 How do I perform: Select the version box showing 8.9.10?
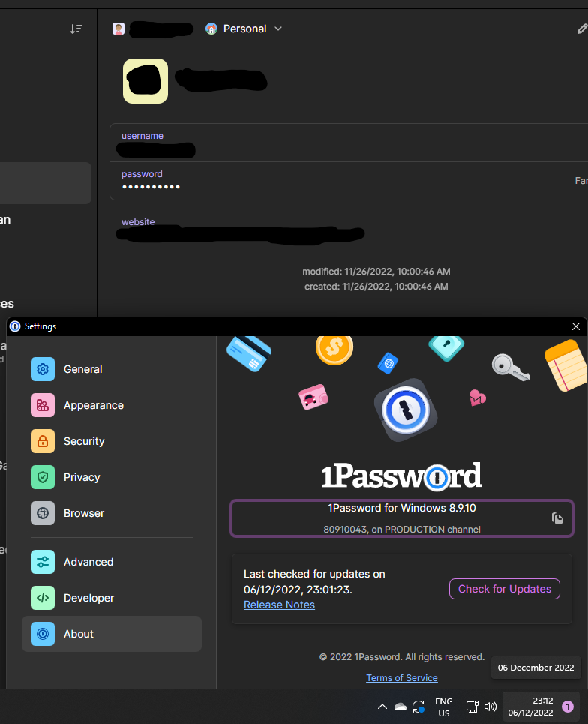401,518
